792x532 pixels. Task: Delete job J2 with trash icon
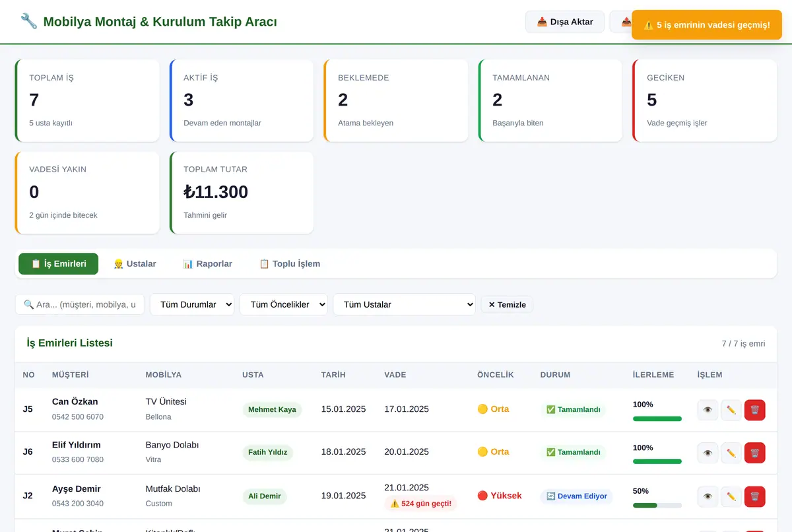[755, 496]
